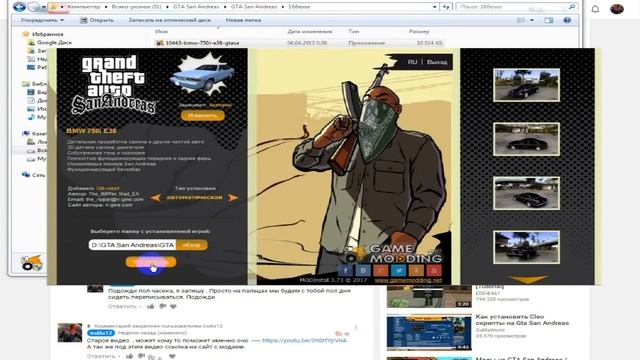The image size is (640, 360).
Task: Click Ответить under the Подожди comment
Action: point(122,307)
